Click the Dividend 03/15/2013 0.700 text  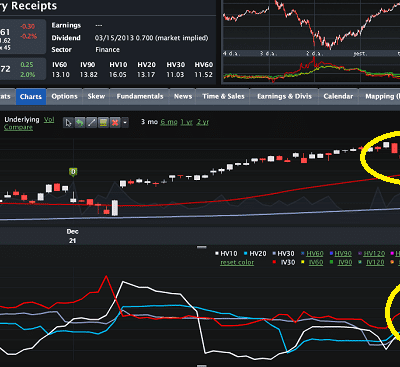point(152,38)
